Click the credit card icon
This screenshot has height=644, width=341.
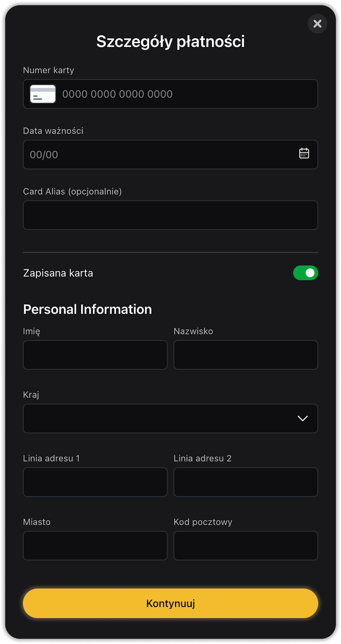pyautogui.click(x=43, y=94)
